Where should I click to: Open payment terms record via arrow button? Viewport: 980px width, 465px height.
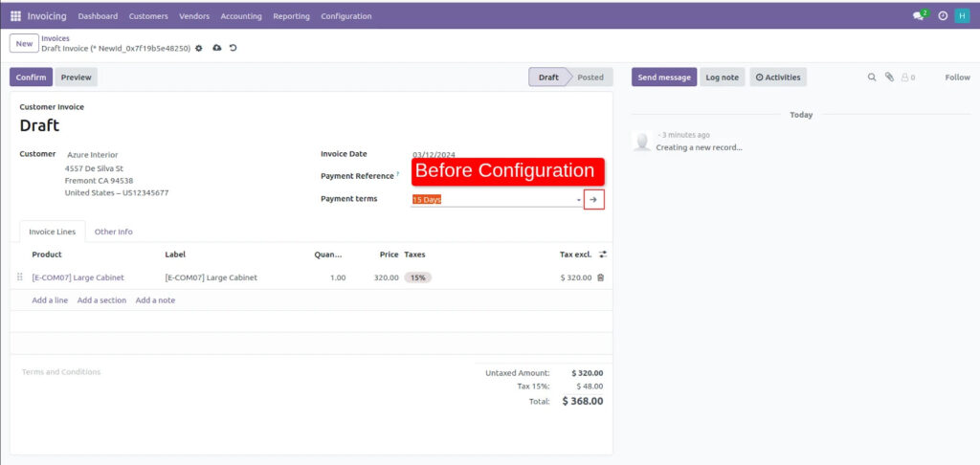[593, 199]
